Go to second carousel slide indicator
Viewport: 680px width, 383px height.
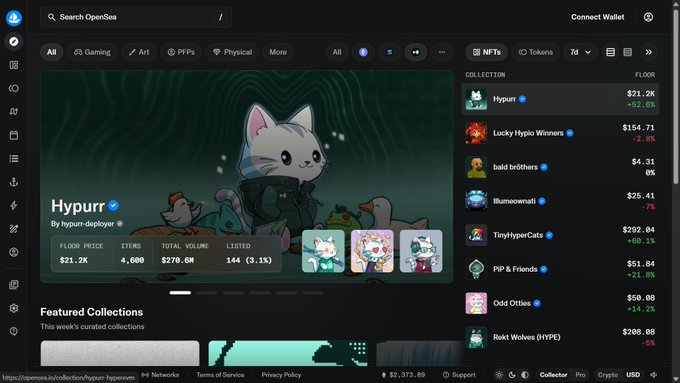[x=207, y=293]
